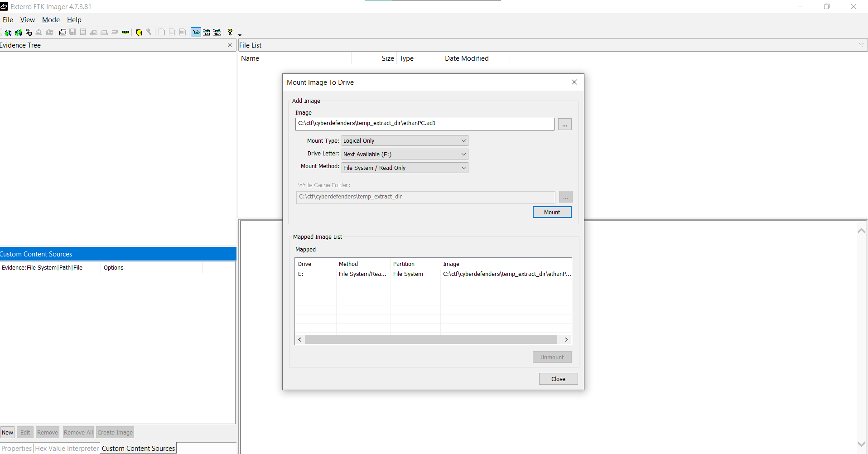Switch viewer to HEX mode icon

[x=217, y=32]
